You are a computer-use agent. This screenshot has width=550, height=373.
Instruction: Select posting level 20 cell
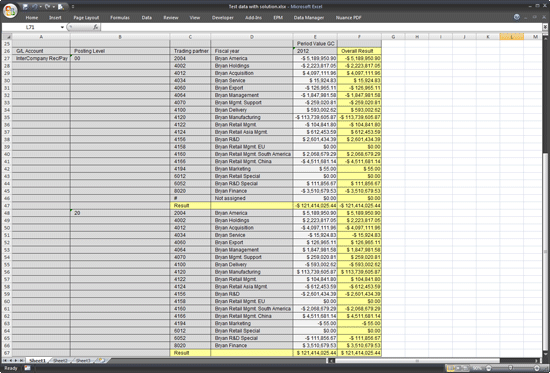click(120, 213)
